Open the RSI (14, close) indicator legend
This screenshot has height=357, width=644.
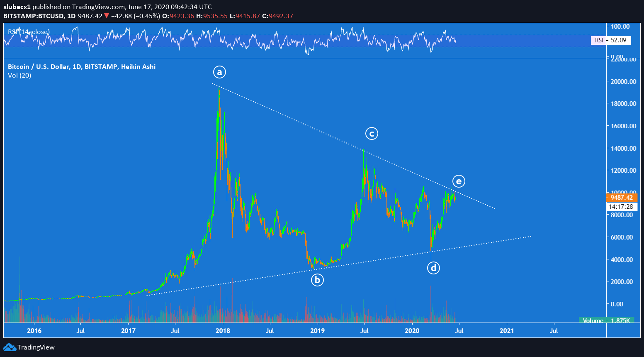(29, 32)
